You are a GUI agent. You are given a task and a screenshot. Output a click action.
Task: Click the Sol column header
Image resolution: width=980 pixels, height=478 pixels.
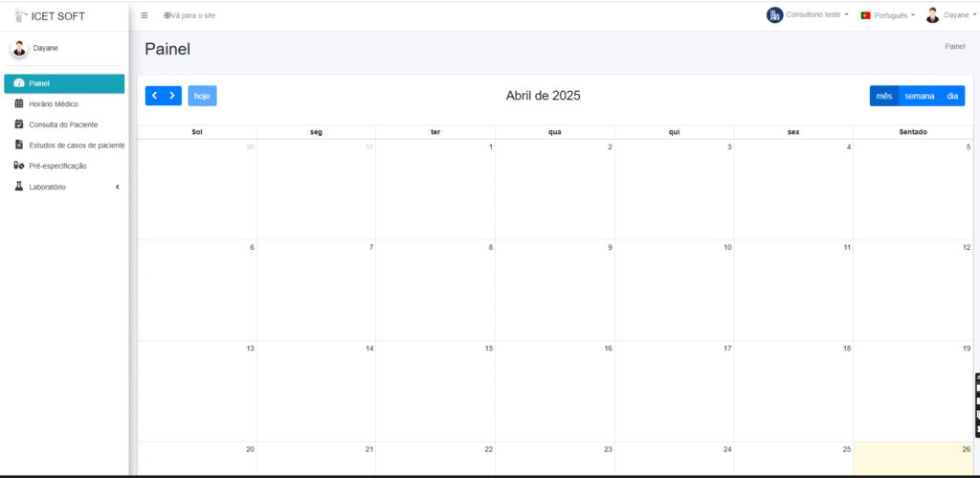197,132
